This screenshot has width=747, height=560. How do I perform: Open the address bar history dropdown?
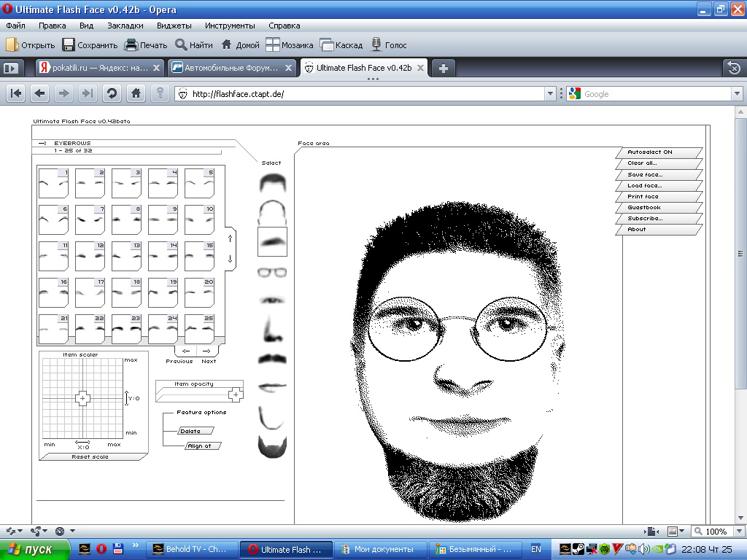pos(551,94)
